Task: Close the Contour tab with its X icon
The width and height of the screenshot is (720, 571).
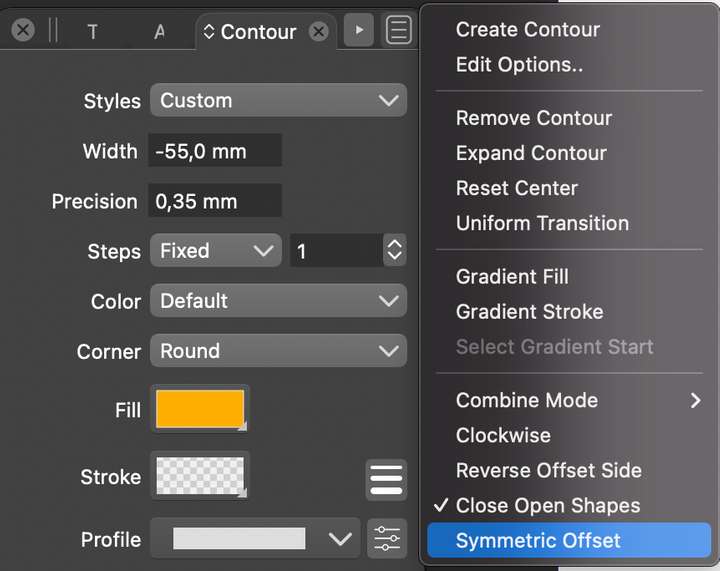Action: [319, 32]
